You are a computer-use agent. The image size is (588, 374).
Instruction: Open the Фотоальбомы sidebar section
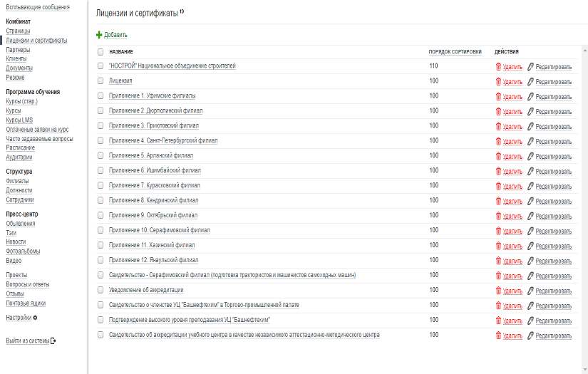pyautogui.click(x=23, y=251)
